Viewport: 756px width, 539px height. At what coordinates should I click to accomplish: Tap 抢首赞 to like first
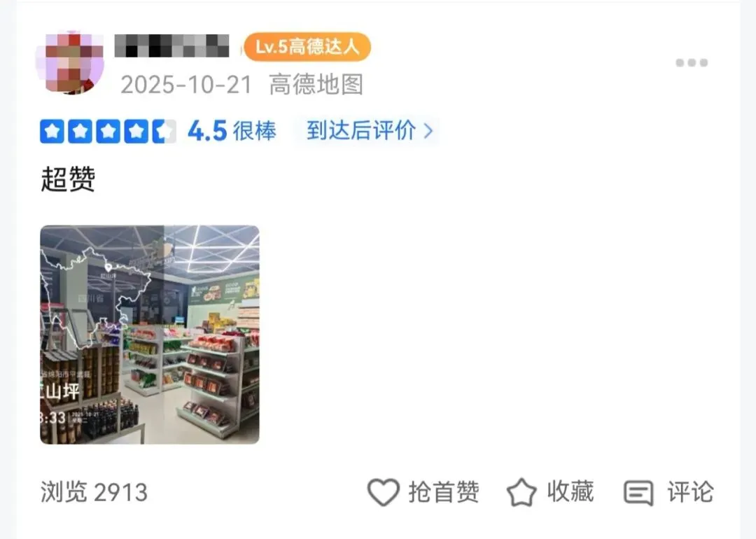click(x=444, y=492)
